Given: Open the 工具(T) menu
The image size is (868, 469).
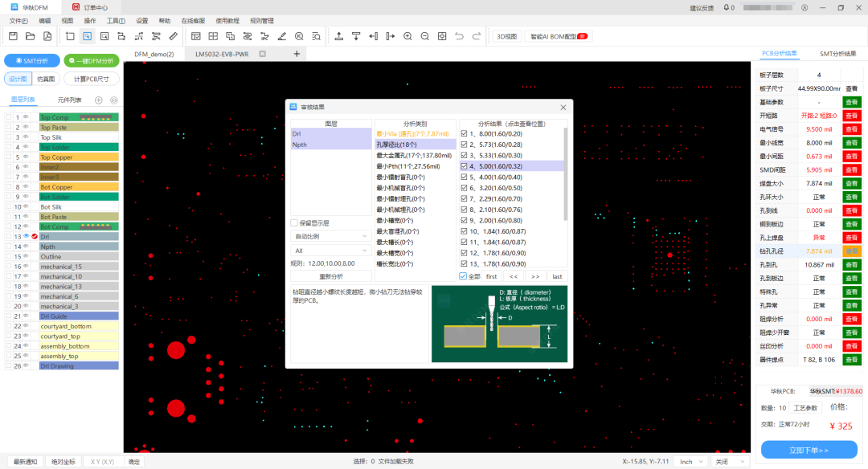Looking at the screenshot, I should coord(116,20).
